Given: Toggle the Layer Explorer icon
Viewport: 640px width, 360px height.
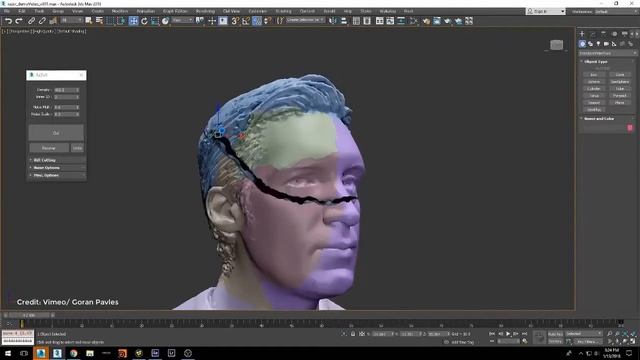Looking at the screenshot, I should click(367, 21).
